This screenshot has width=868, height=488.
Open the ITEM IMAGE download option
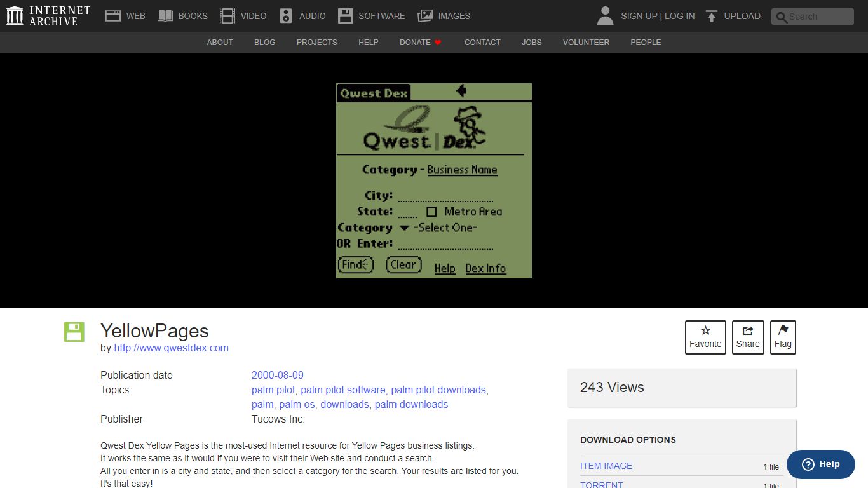(606, 466)
